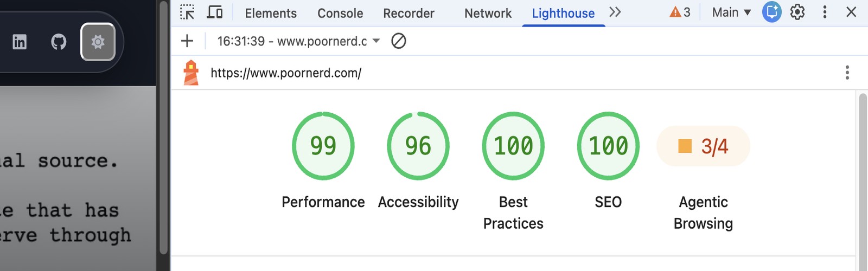Click the Performance label
This screenshot has width=868, height=271.
pyautogui.click(x=323, y=202)
